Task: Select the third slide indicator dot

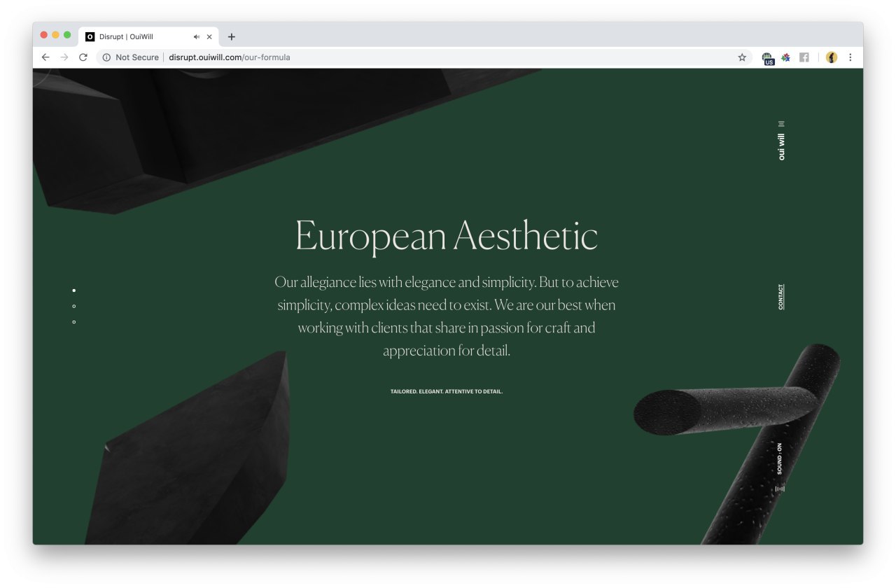Action: point(74,322)
